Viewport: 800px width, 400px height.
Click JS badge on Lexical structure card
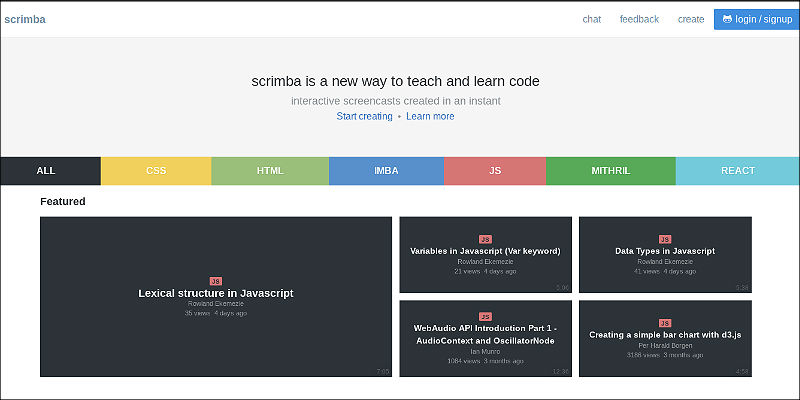pos(216,281)
